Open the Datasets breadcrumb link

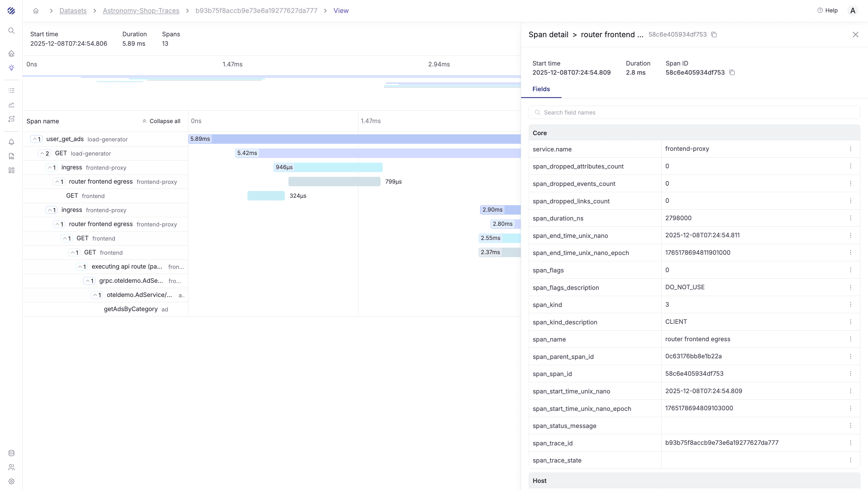coord(73,11)
